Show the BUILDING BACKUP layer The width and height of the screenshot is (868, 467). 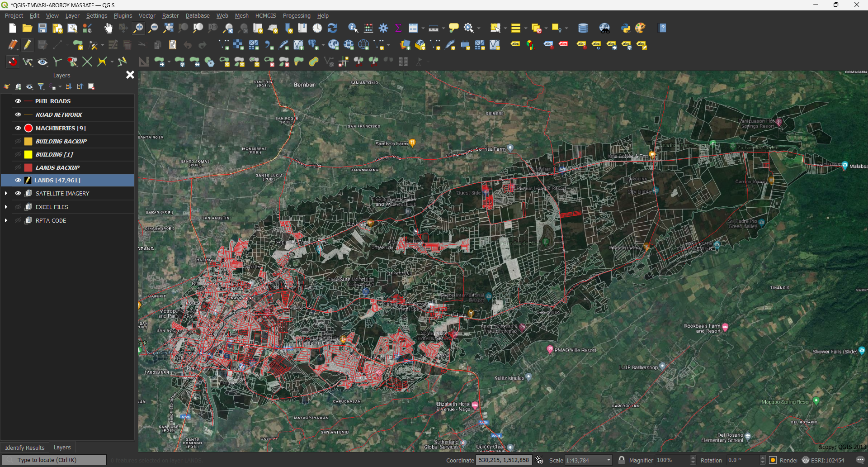[18, 141]
